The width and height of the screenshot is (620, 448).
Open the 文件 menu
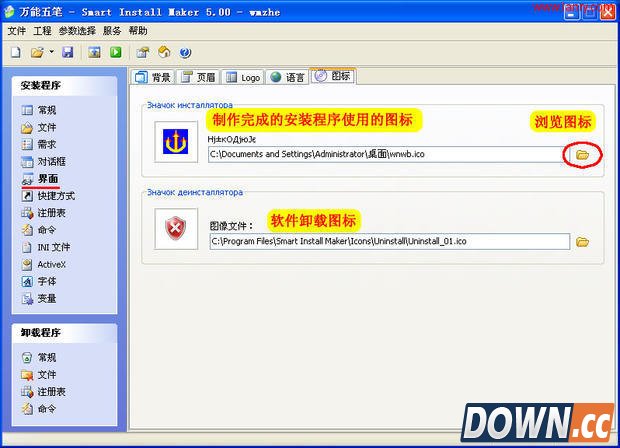[x=17, y=31]
